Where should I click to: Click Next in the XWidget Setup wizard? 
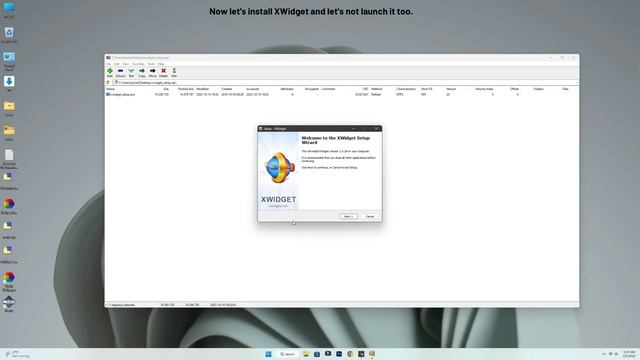tap(348, 216)
